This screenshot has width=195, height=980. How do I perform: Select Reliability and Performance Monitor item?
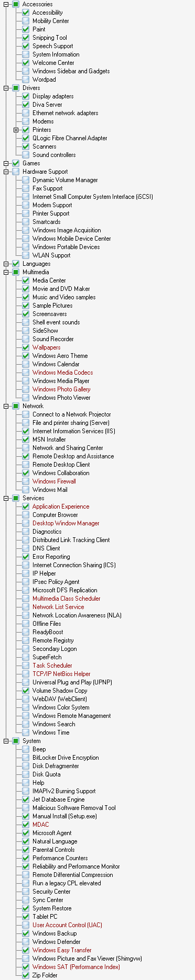pos(76,866)
